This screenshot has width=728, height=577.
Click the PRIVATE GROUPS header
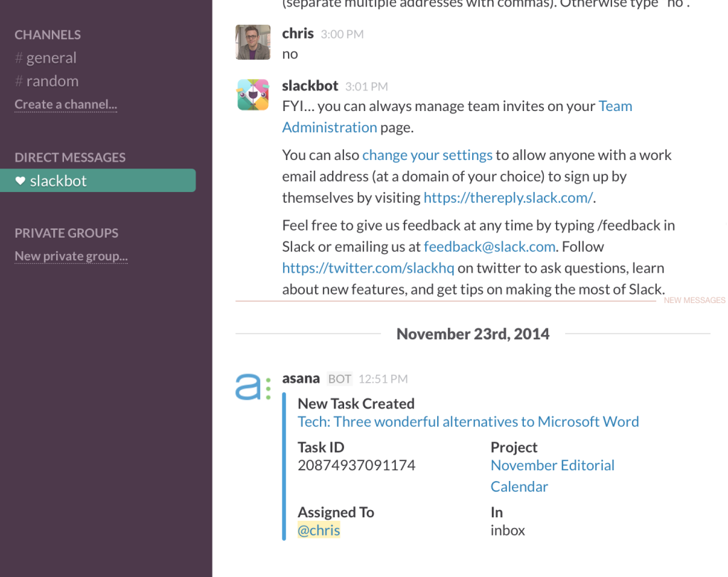(66, 233)
